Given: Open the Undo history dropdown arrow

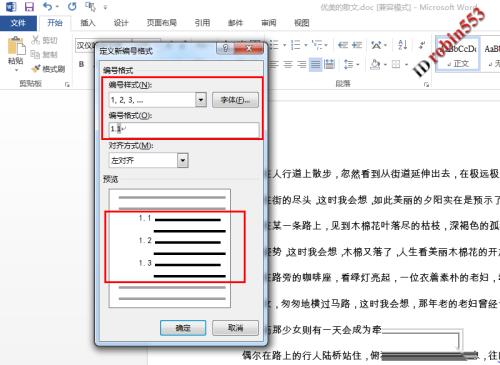Looking at the screenshot, I should click(57, 7).
